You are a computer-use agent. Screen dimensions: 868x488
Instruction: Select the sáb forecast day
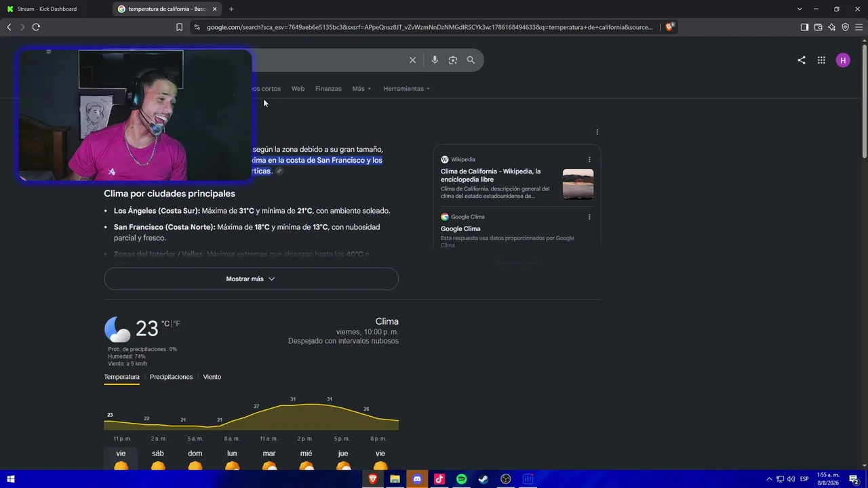point(158,459)
